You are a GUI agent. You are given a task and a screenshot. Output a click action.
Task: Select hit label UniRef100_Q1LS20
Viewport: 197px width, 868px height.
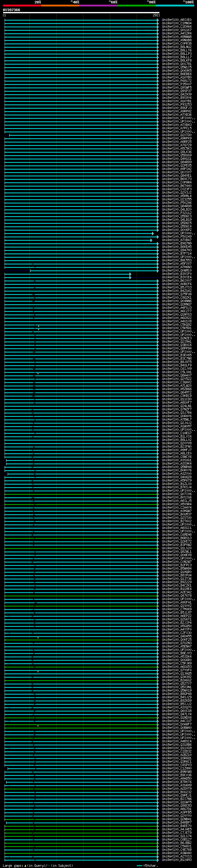(x=176, y=549)
